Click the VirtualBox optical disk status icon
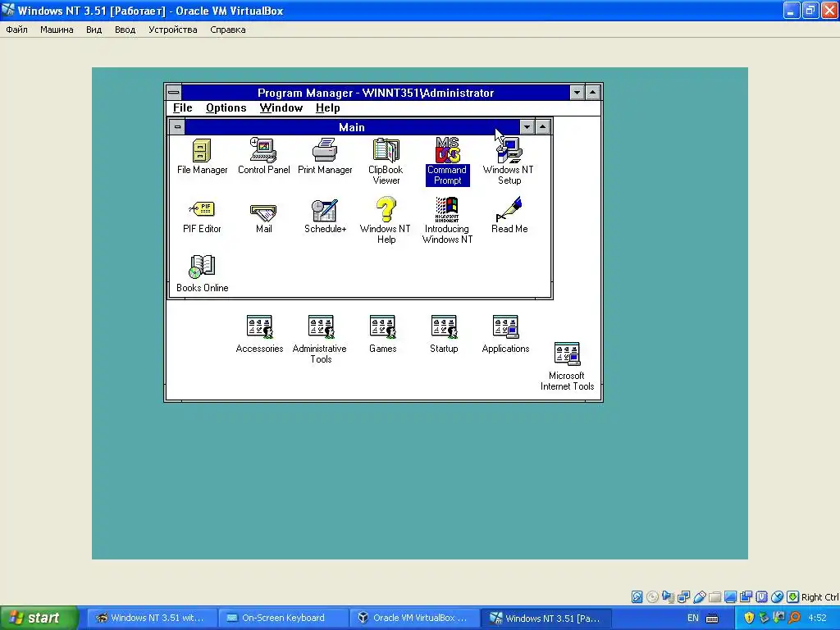 (x=652, y=597)
